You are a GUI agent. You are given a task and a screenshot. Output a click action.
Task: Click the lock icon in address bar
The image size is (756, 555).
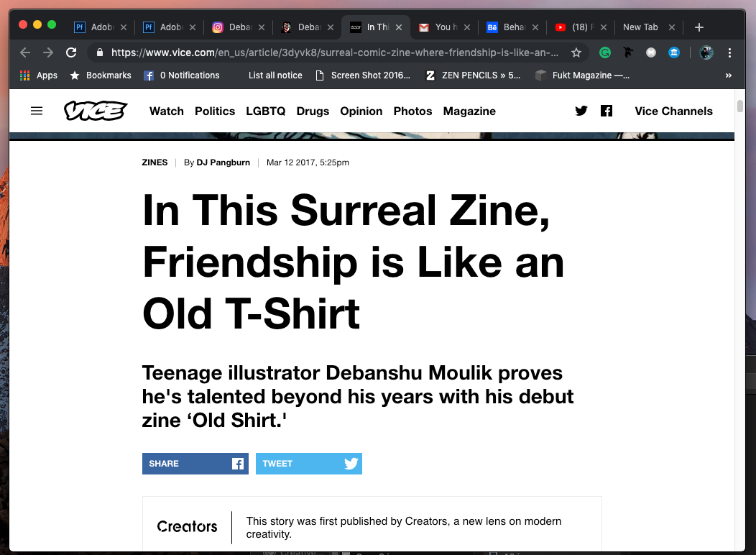click(99, 52)
